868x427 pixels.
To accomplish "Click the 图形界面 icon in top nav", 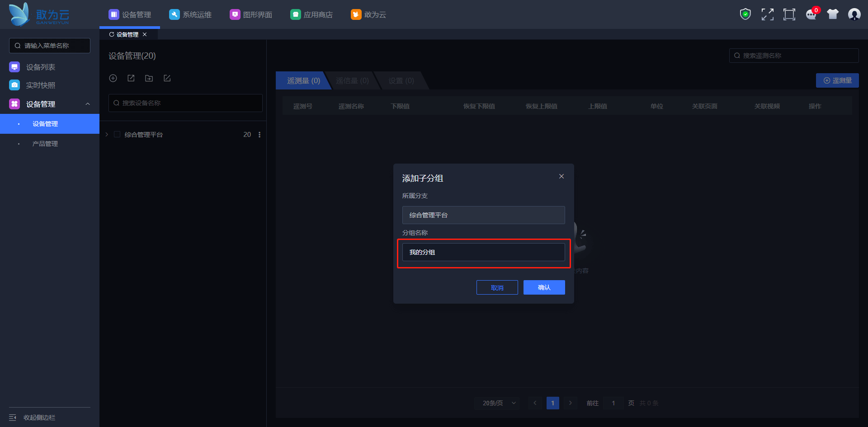I will point(235,14).
